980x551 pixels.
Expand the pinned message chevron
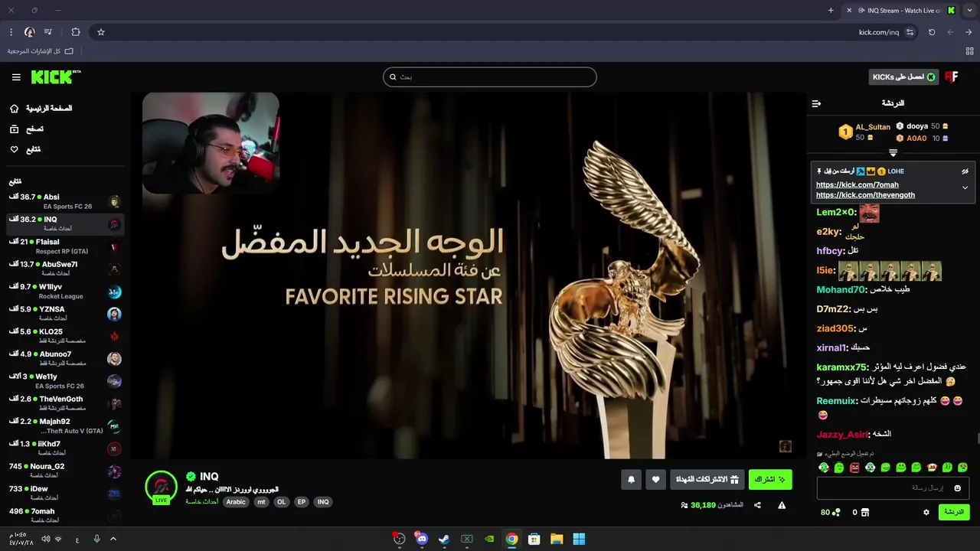click(965, 187)
